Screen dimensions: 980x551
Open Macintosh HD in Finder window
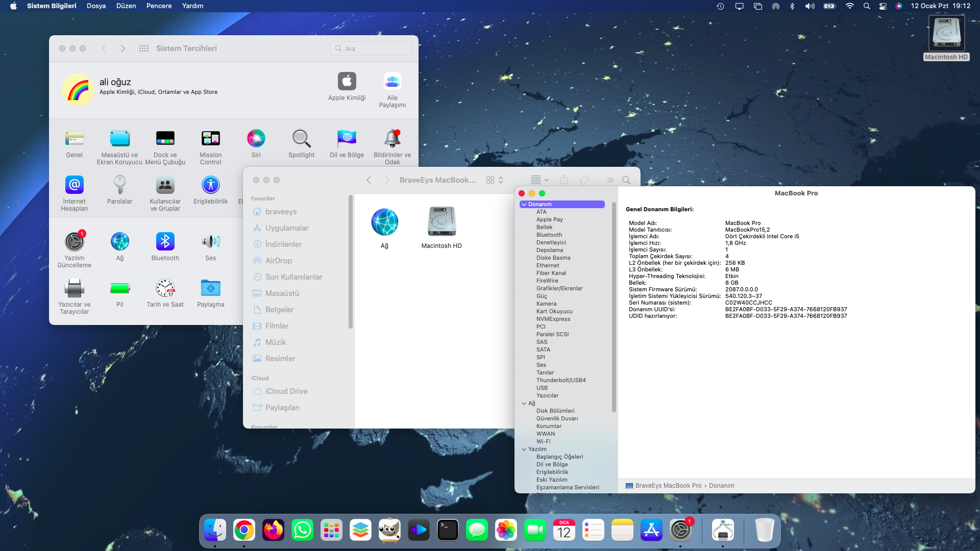(x=442, y=222)
